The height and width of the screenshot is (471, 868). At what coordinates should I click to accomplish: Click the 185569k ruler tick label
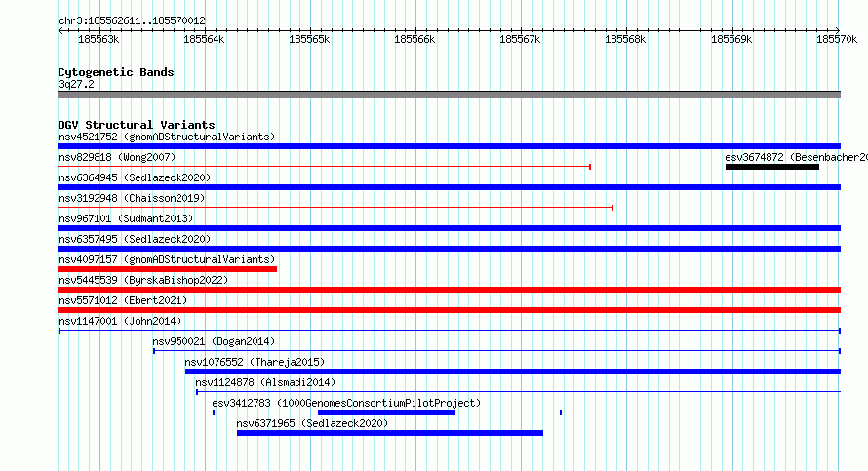pos(731,39)
